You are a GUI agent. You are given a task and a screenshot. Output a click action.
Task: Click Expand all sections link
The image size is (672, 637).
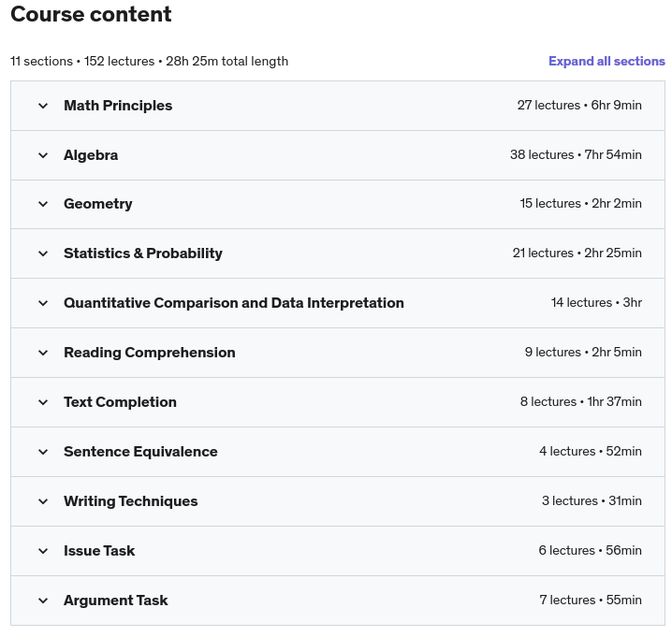(x=606, y=61)
